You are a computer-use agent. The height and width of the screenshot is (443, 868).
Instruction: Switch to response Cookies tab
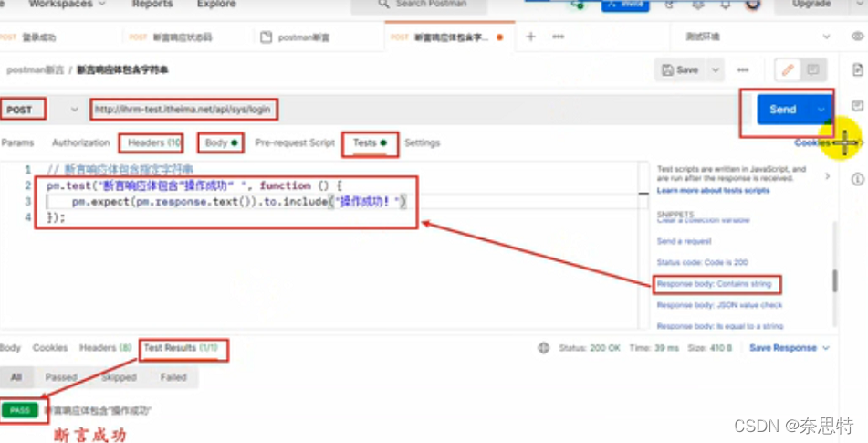[50, 348]
